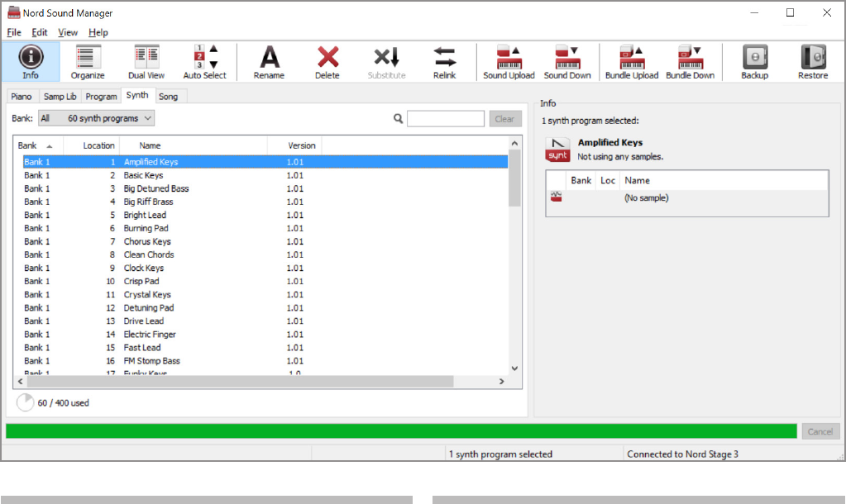Screen dimensions: 846x504
Task: Click the Relink arrows icon
Action: coord(445,62)
